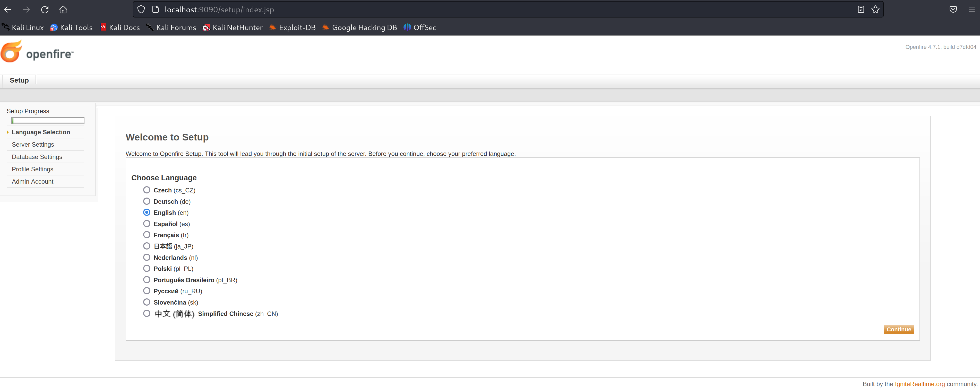This screenshot has height=391, width=980.
Task: Click the Setup Progress bar
Action: (x=48, y=121)
